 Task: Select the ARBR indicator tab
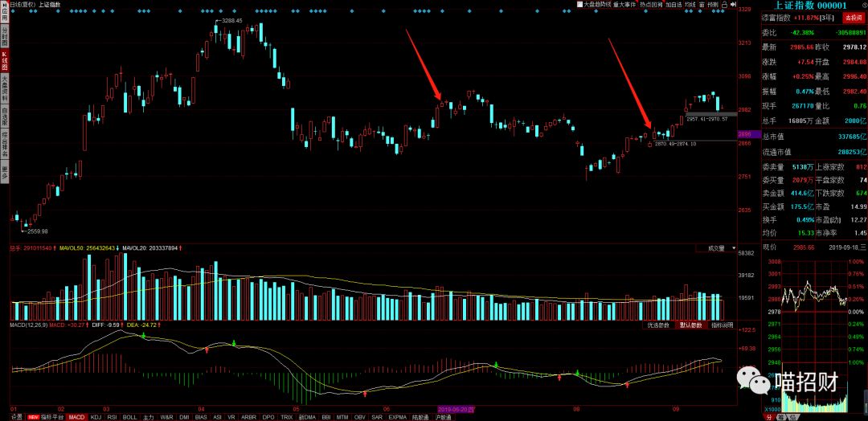tap(249, 417)
